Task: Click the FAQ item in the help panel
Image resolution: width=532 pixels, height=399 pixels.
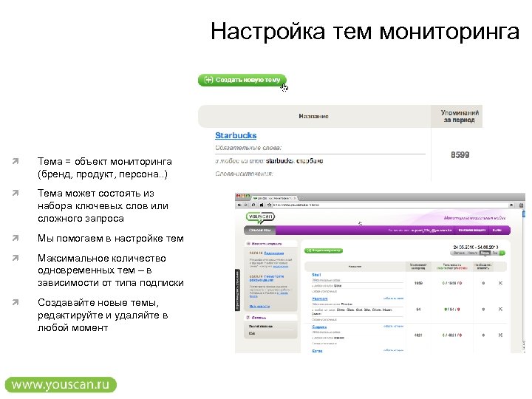Action: click(x=252, y=333)
